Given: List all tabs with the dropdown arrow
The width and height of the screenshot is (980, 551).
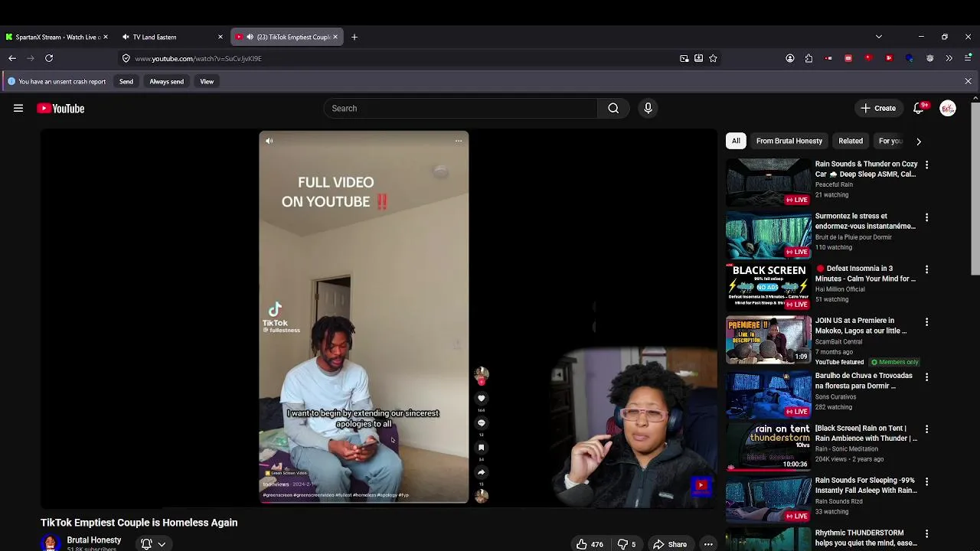Looking at the screenshot, I should click(878, 37).
